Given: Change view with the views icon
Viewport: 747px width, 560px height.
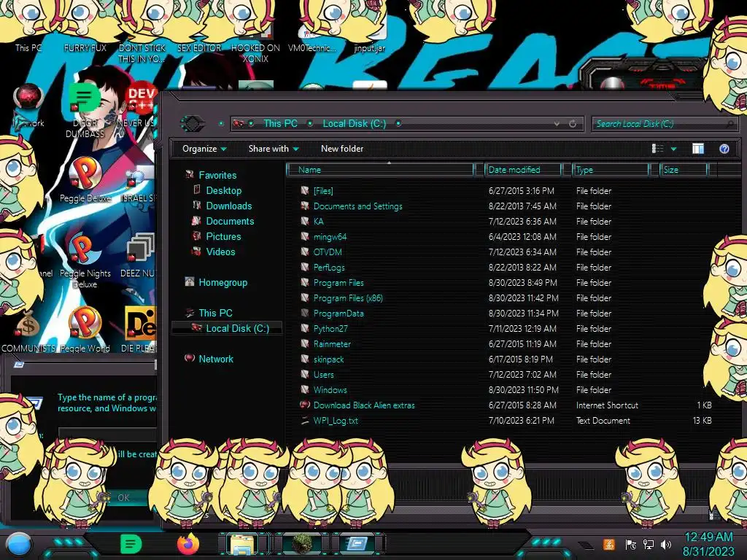Looking at the screenshot, I should [657, 149].
